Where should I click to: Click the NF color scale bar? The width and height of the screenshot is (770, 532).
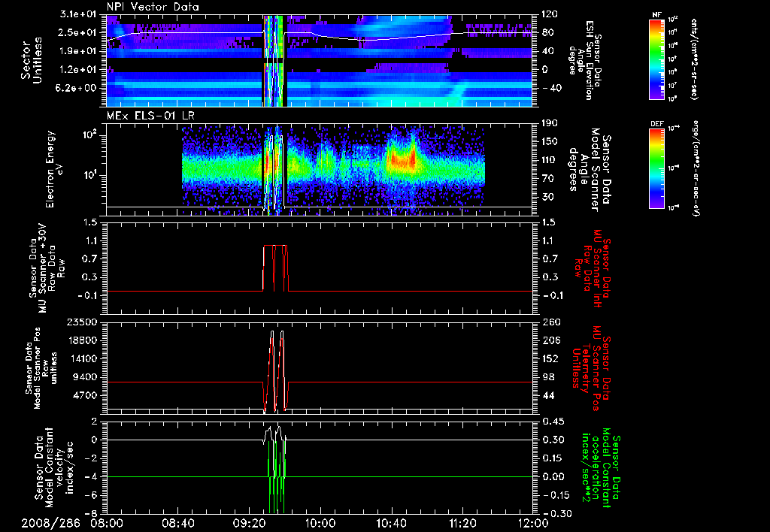pos(657,59)
